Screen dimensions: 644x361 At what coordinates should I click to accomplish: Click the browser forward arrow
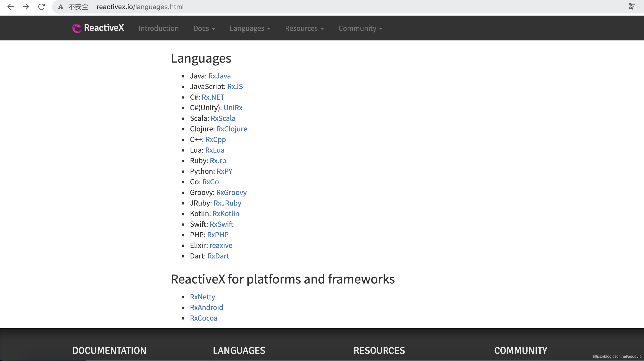[26, 7]
